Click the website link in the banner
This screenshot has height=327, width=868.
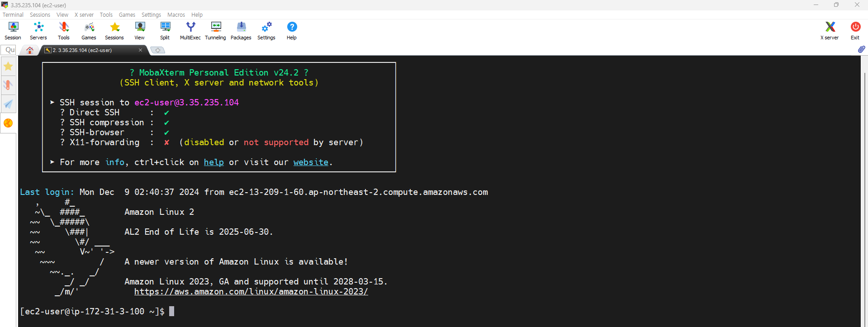[311, 162]
